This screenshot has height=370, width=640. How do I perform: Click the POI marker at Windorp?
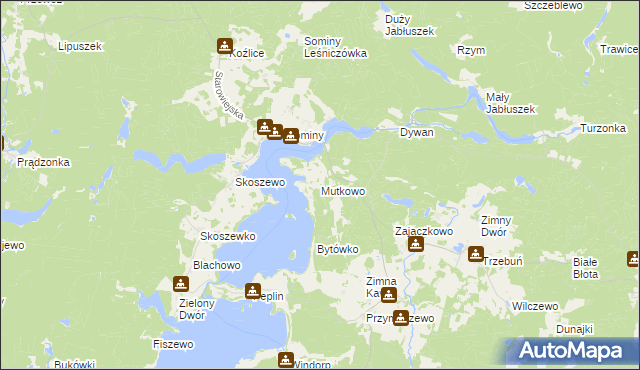pos(286,360)
